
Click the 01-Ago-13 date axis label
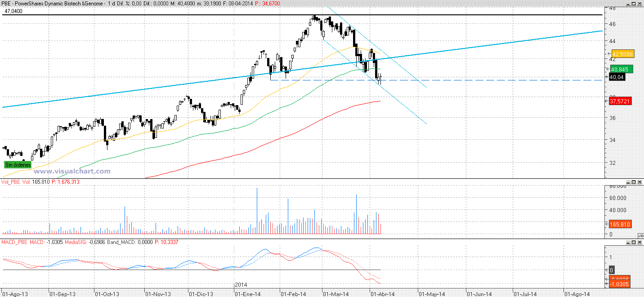15,293
